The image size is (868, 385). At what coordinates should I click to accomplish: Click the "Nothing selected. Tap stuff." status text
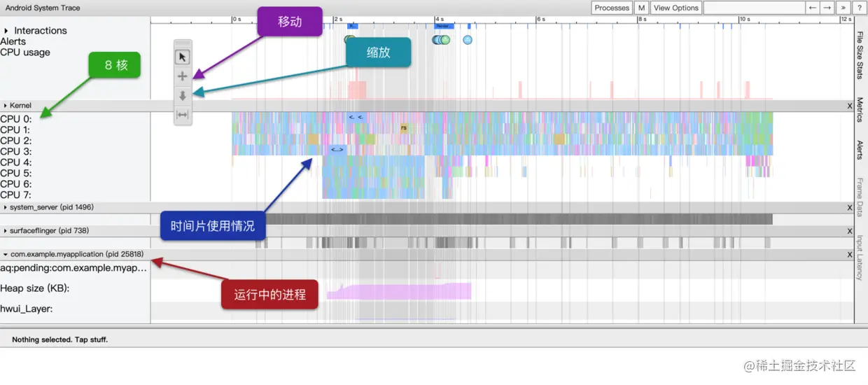click(60, 339)
